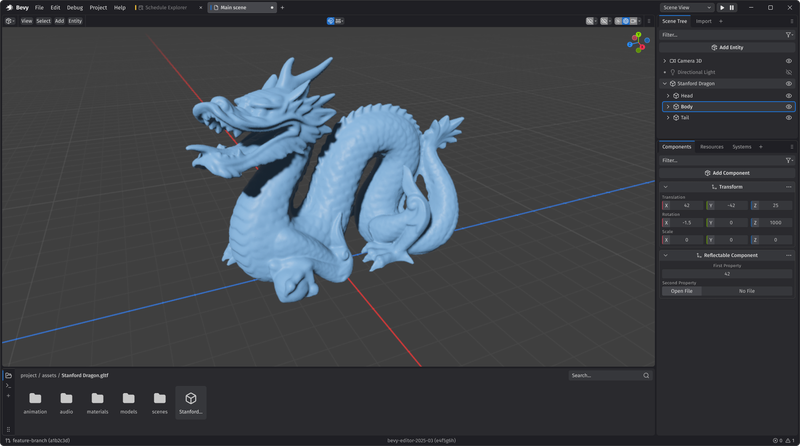Toggle visibility of the Tail entity

(789, 118)
